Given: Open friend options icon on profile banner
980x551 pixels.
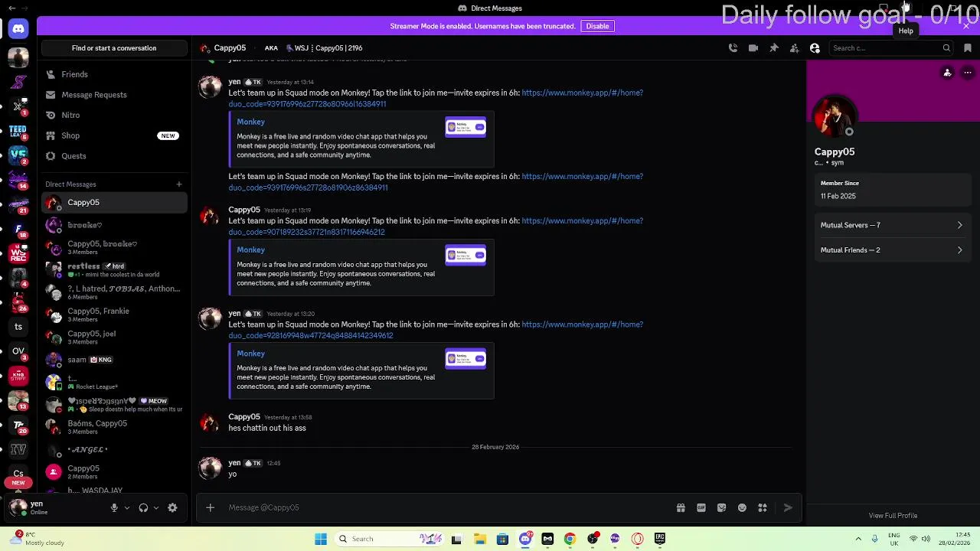Looking at the screenshot, I should click(947, 73).
